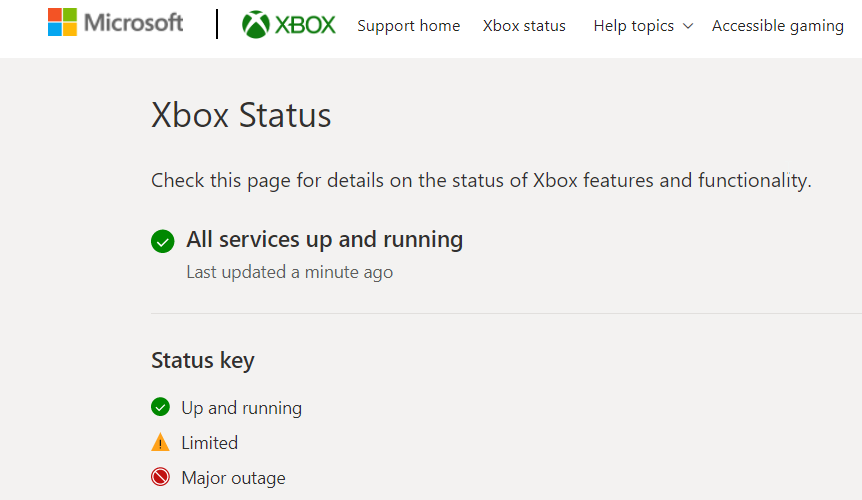The width and height of the screenshot is (862, 500).
Task: Click the XBOX wordmark in header
Action: click(x=305, y=25)
